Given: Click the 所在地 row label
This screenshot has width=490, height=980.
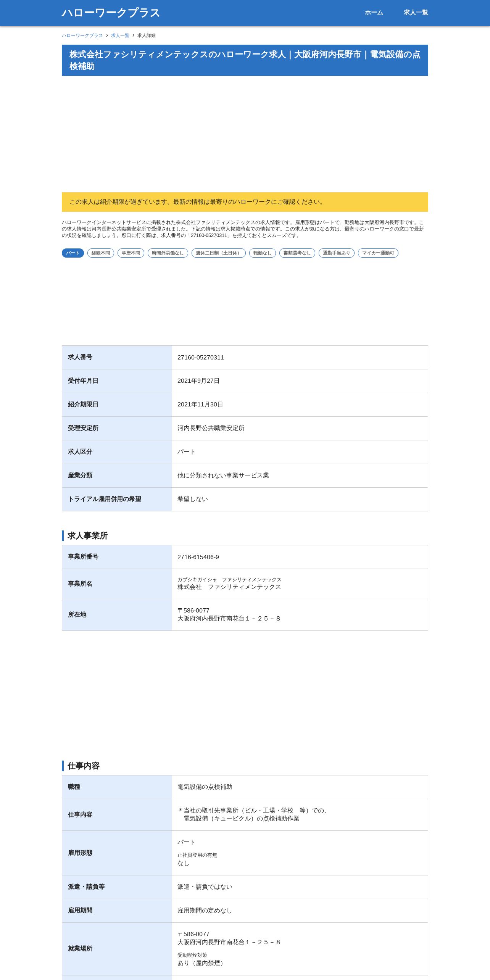Looking at the screenshot, I should [77, 615].
